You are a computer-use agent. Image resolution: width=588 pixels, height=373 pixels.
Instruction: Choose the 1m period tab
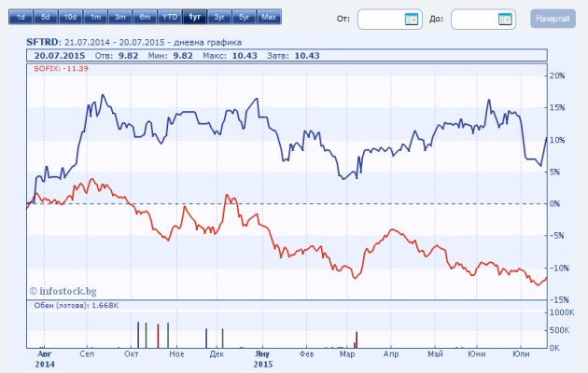(x=95, y=17)
